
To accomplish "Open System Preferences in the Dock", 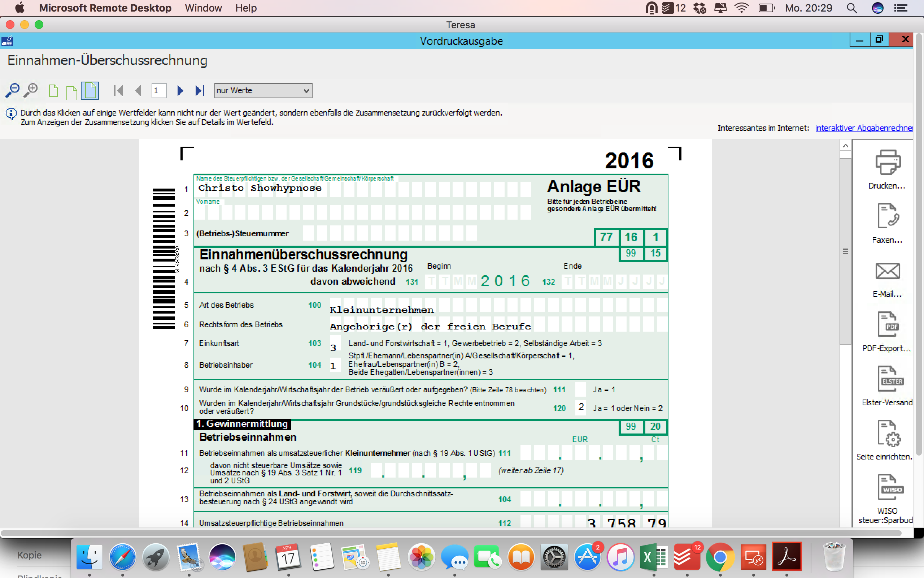I will tap(554, 557).
